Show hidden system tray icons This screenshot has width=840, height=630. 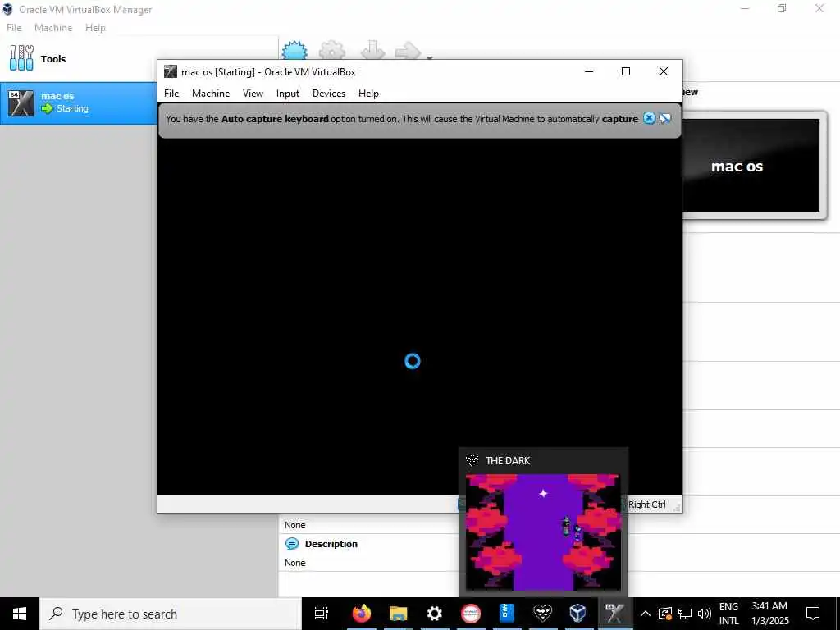click(646, 614)
